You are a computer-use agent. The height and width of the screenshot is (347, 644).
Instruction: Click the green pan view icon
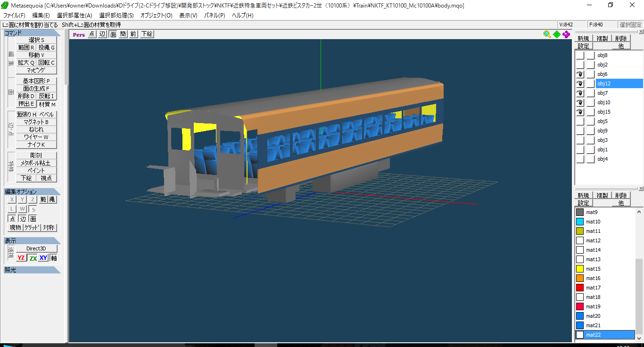click(x=557, y=34)
